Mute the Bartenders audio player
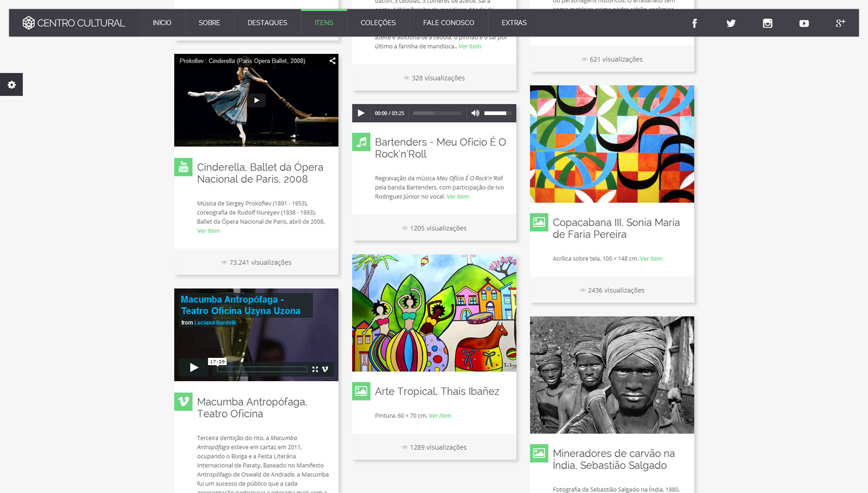Image resolution: width=868 pixels, height=493 pixels. (475, 113)
